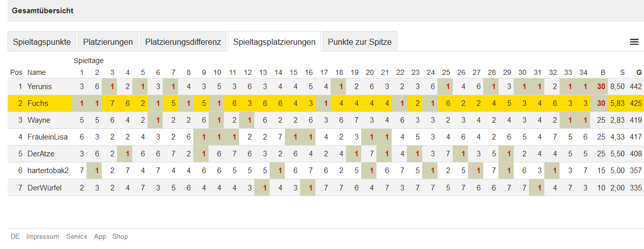Open the Platzierungen tab
644x249 pixels.
108,42
